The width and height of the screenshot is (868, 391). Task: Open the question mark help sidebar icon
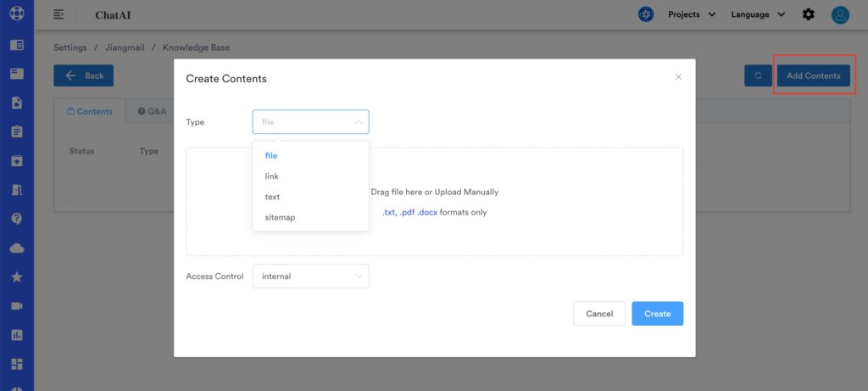[17, 219]
